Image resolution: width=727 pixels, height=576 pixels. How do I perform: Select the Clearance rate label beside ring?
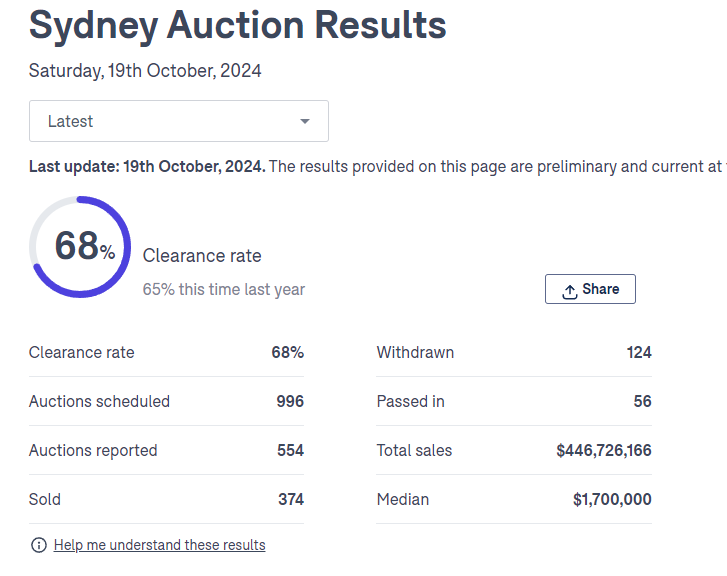202,256
